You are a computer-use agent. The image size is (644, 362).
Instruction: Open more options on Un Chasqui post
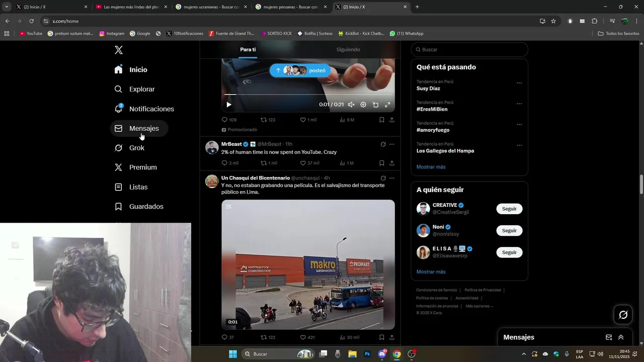pyautogui.click(x=392, y=178)
